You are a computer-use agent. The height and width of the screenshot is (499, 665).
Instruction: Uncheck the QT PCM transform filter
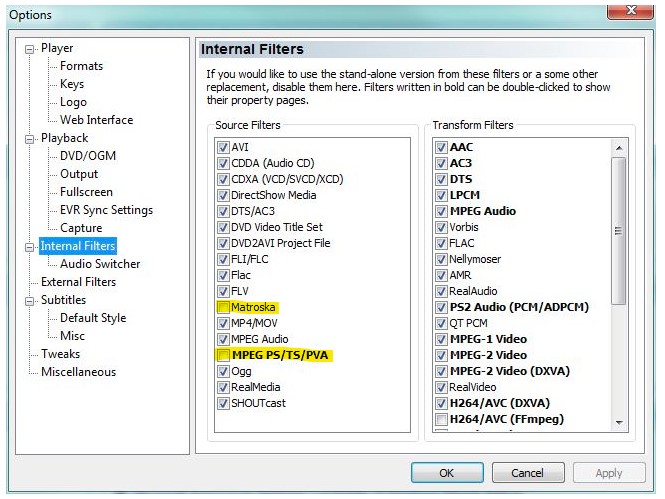pyautogui.click(x=441, y=323)
